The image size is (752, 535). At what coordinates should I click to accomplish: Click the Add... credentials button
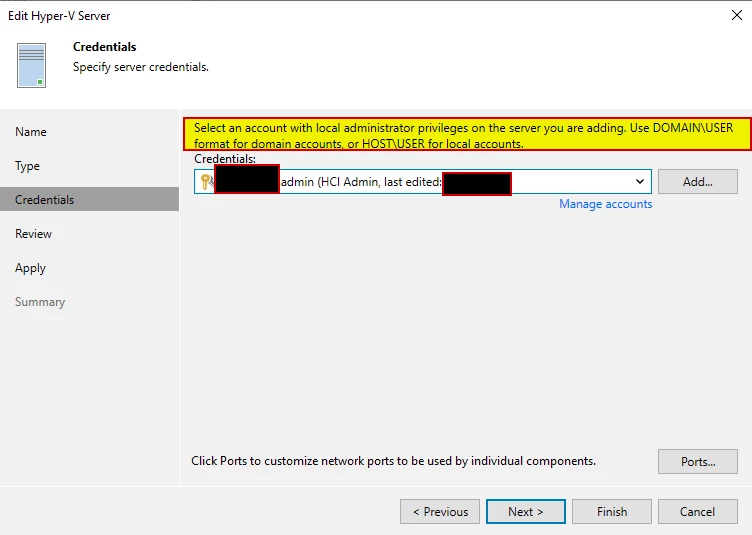698,182
